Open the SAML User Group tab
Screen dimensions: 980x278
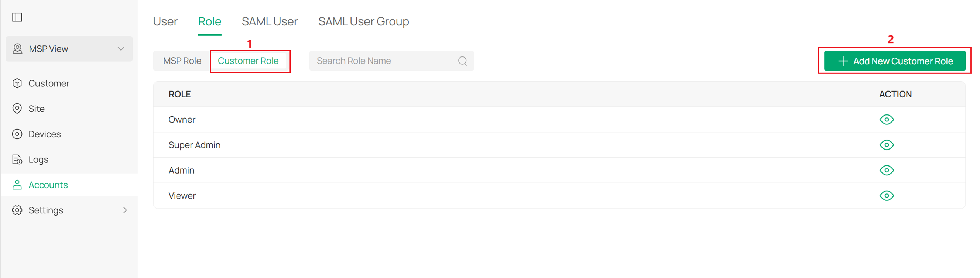coord(364,21)
